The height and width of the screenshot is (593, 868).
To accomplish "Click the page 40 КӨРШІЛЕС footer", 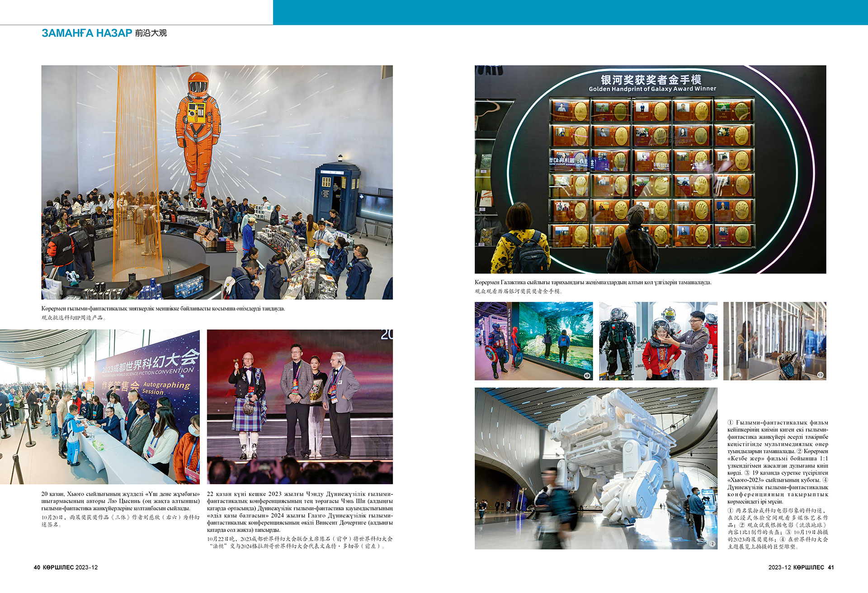I will (x=66, y=567).
